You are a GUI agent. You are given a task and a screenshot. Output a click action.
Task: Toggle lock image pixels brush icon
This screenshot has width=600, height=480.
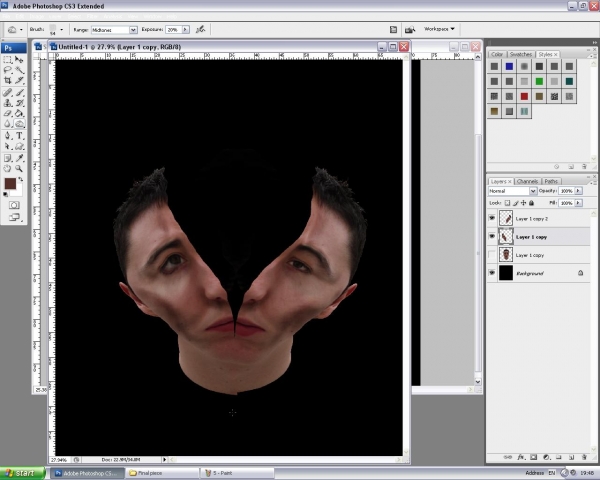click(x=515, y=203)
